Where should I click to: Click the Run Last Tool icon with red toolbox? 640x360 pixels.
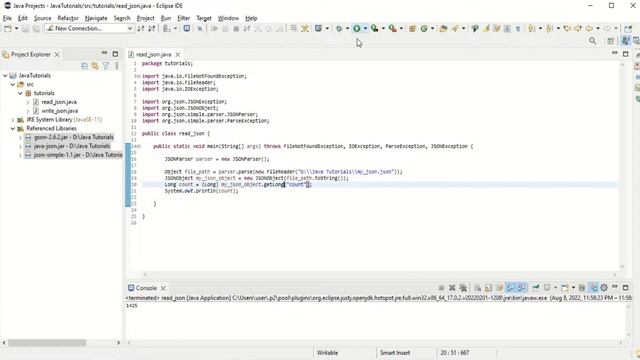tap(392, 29)
